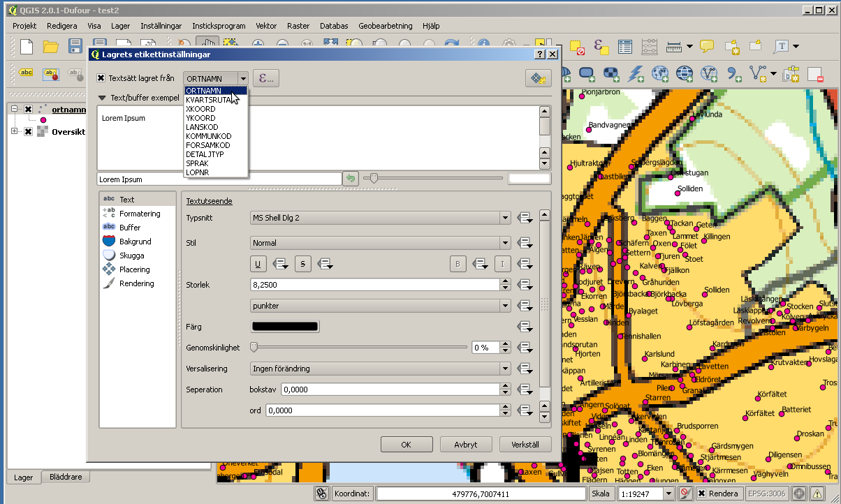Screen dimensions: 841x504
Task: Open the Insticksprogram menu
Action: [219, 26]
